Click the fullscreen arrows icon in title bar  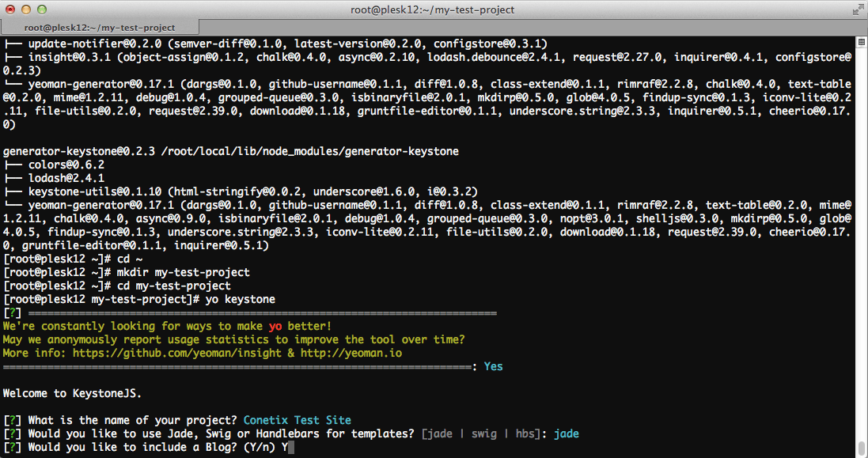858,9
